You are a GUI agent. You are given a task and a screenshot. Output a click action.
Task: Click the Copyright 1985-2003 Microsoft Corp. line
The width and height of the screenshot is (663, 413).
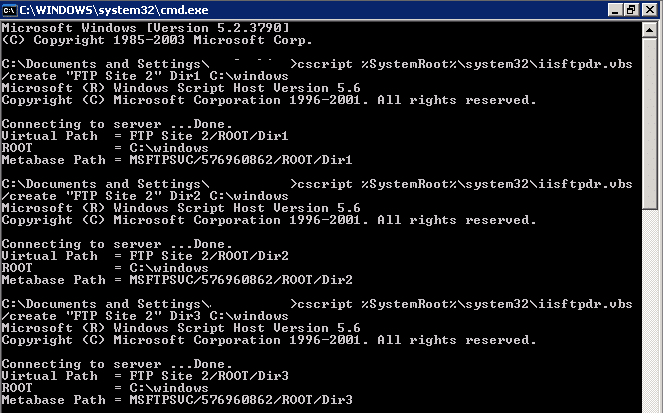click(157, 40)
